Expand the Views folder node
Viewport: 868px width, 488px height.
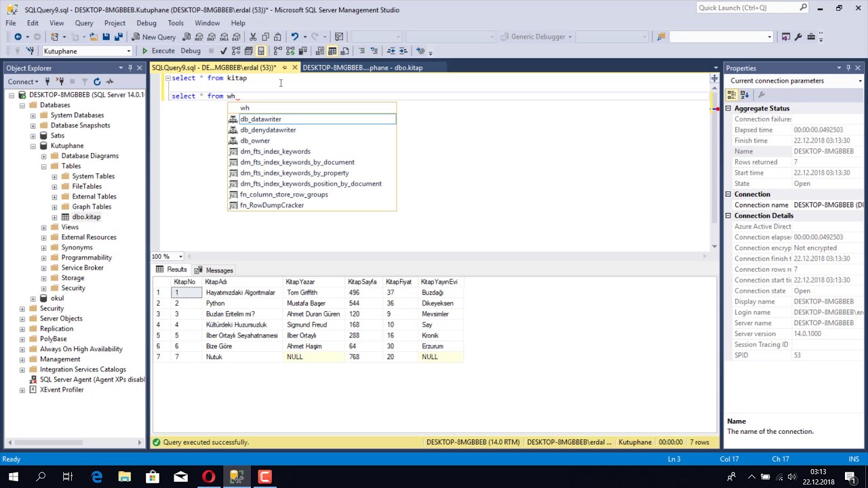[44, 227]
